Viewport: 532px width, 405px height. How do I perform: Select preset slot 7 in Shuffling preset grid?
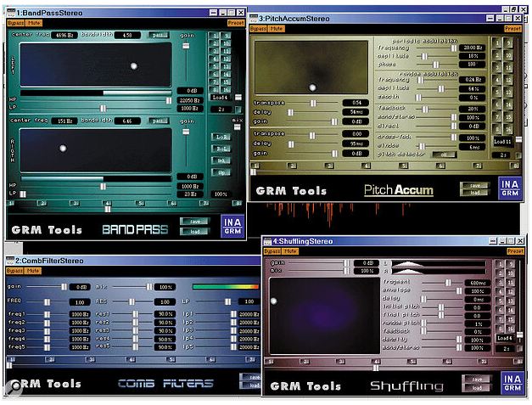[x=500, y=319]
